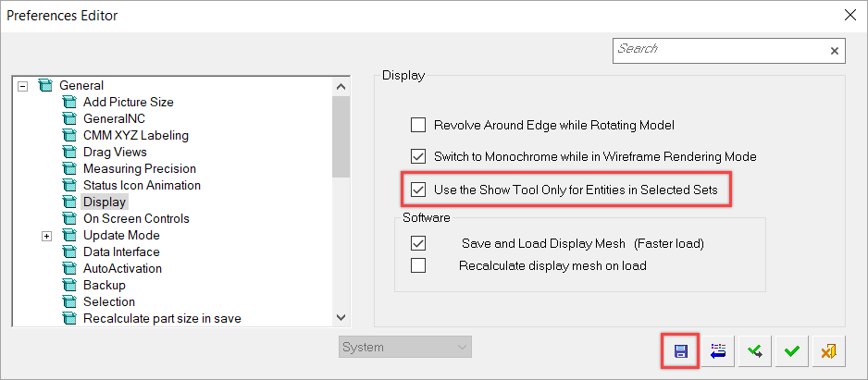The image size is (868, 380).
Task: Select the Measuring Precision tree item
Action: (x=140, y=168)
